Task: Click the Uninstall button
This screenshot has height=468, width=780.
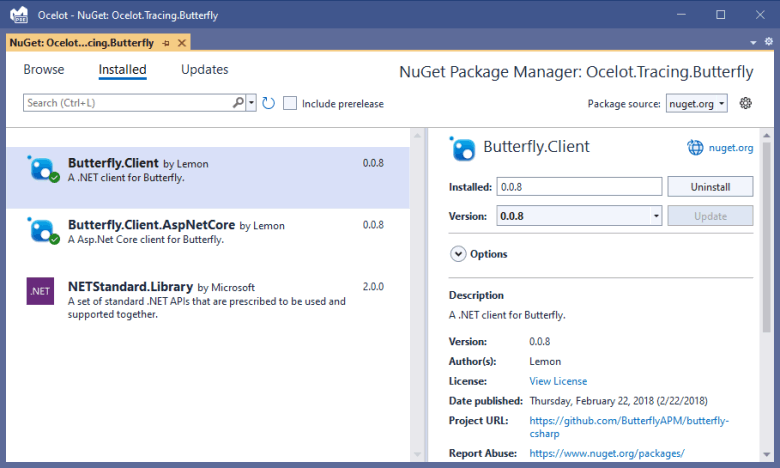Action: tap(710, 187)
